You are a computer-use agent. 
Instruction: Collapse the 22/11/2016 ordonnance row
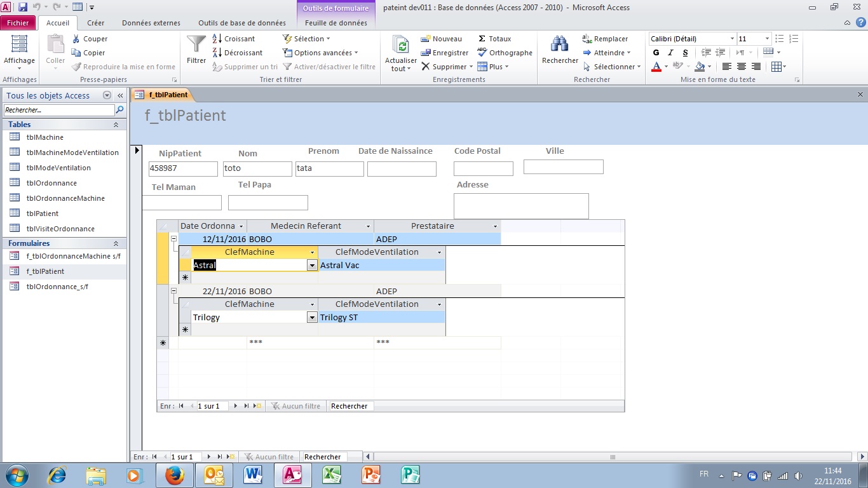173,291
